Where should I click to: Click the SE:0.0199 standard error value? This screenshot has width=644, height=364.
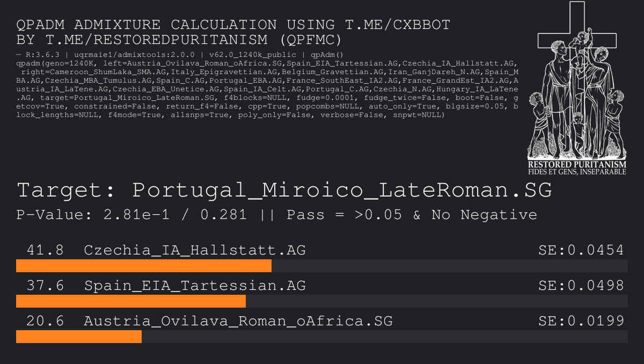(x=581, y=321)
